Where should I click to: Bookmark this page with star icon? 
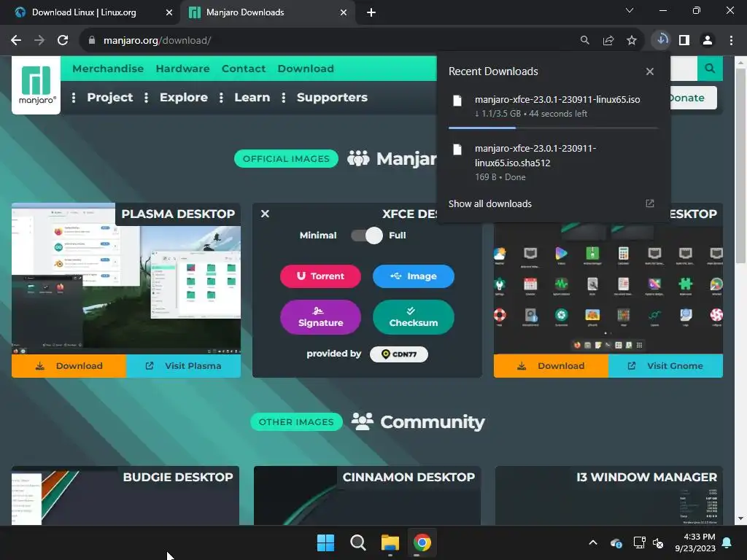(x=631, y=41)
